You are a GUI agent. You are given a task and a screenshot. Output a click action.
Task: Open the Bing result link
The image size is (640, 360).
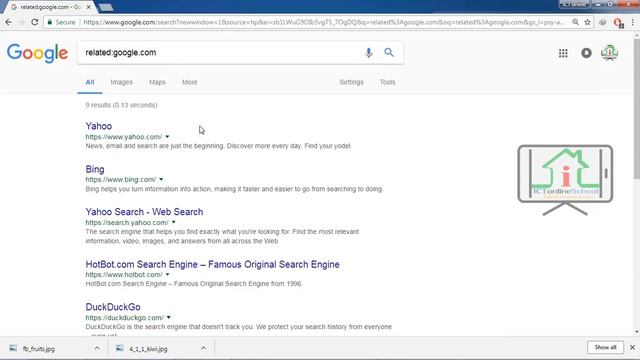coord(95,169)
